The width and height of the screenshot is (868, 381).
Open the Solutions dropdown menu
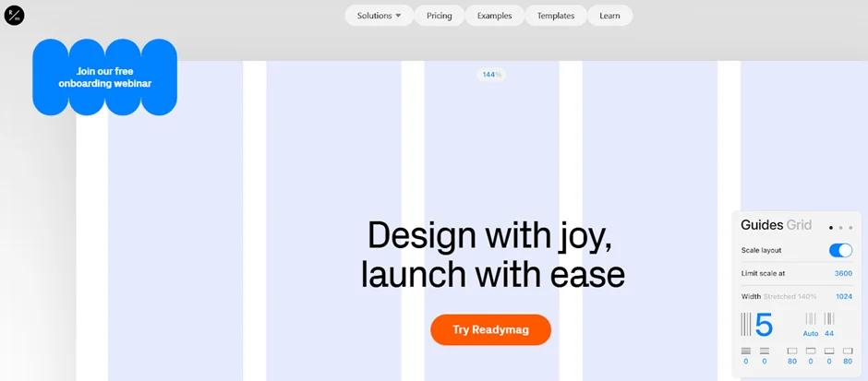pos(380,16)
